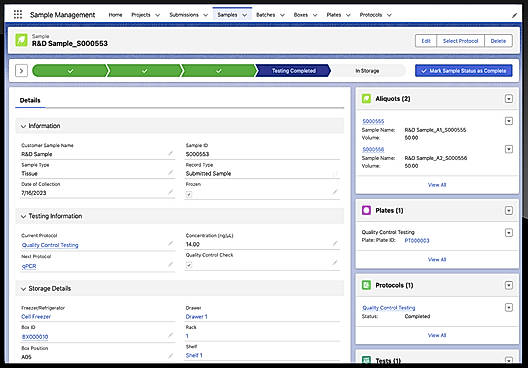Go to the Home tab
Viewport: 528px width, 368px height.
pos(115,15)
